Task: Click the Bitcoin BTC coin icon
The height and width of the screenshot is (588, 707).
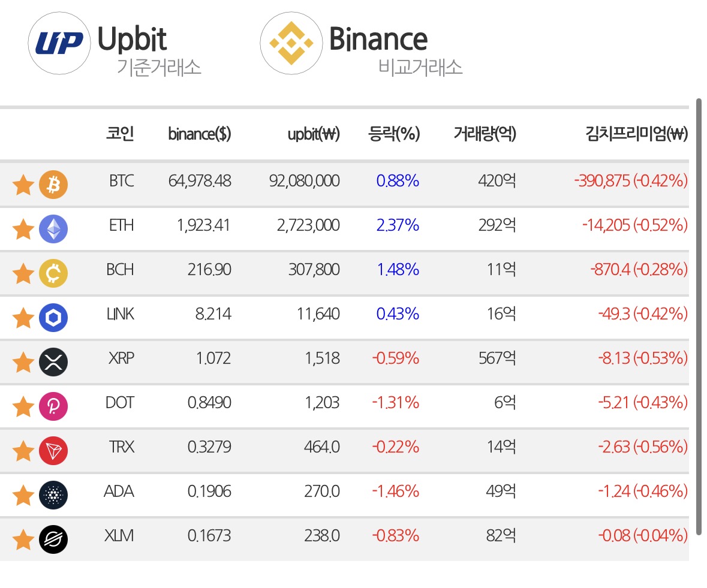Action: click(53, 185)
